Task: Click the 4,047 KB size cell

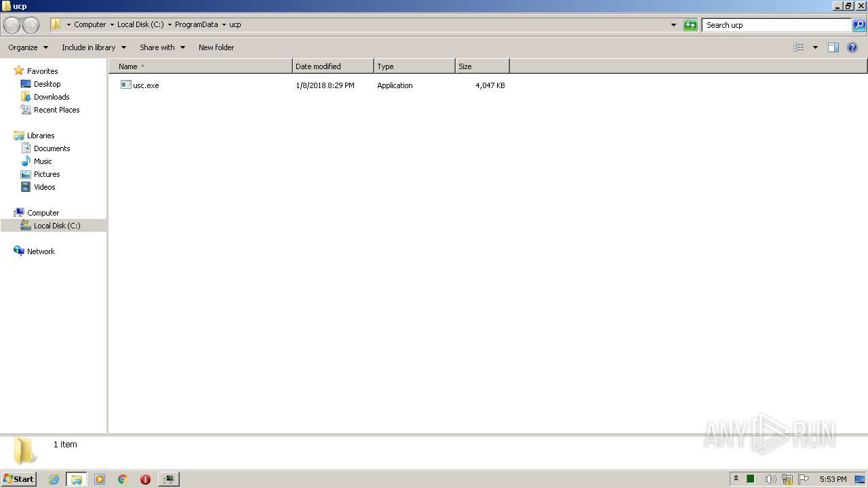Action: [490, 85]
